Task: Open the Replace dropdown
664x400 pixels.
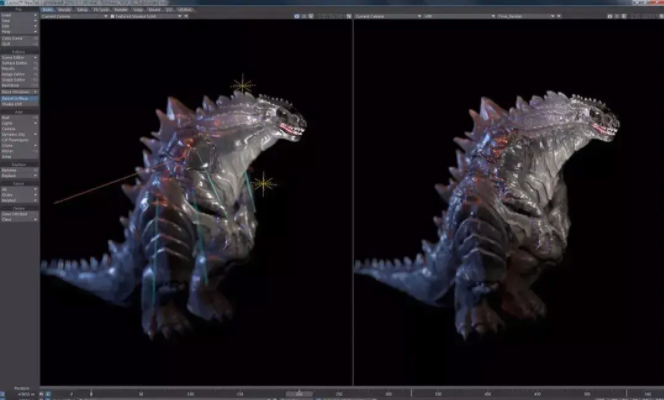Action: pos(19,175)
